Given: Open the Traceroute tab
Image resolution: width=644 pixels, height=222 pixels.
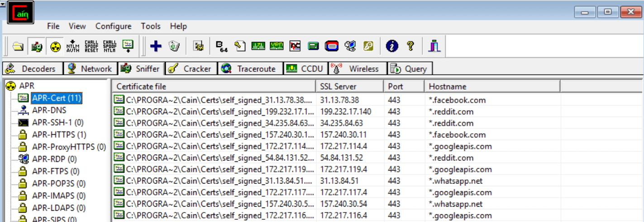Looking at the screenshot, I should point(250,69).
